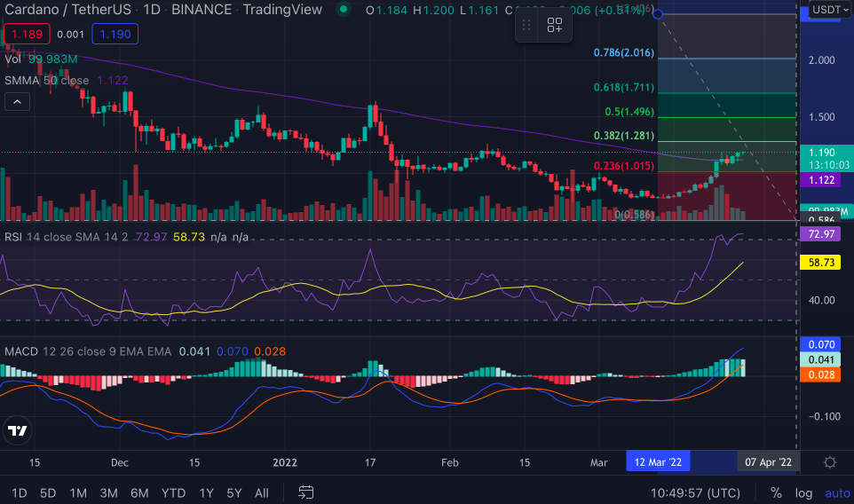Open the USDT currency dropdown
Image resolution: width=854 pixels, height=504 pixels.
(x=830, y=9)
